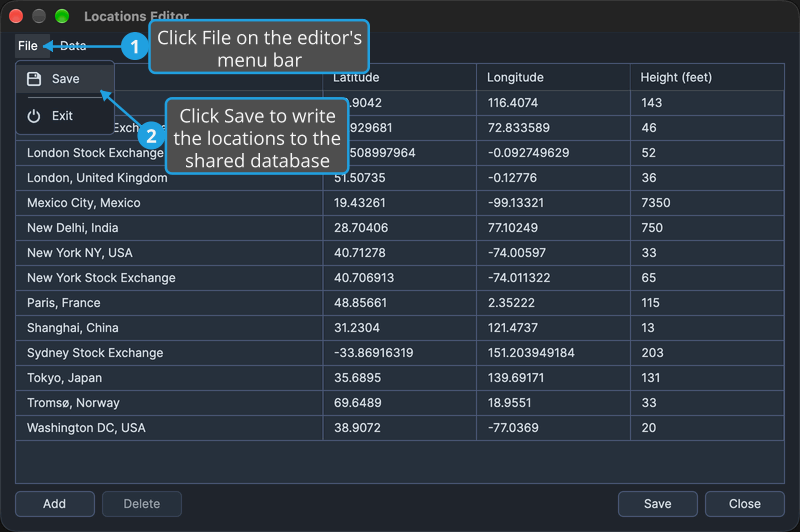Click latitude cell 35.6895

tap(399, 377)
